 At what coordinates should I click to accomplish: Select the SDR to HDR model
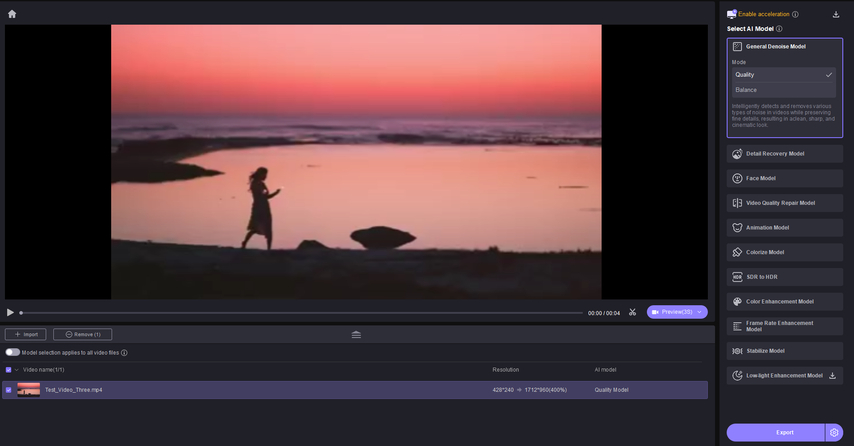click(784, 277)
